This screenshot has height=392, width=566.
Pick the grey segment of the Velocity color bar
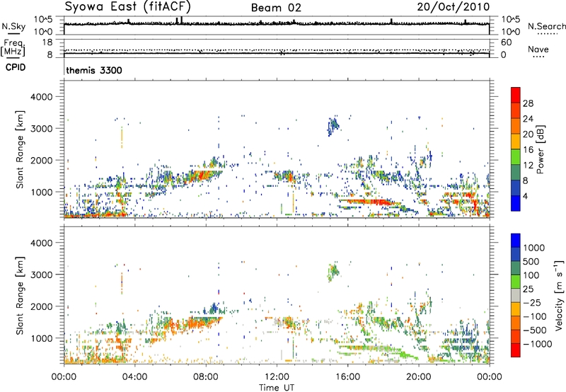tap(516, 296)
